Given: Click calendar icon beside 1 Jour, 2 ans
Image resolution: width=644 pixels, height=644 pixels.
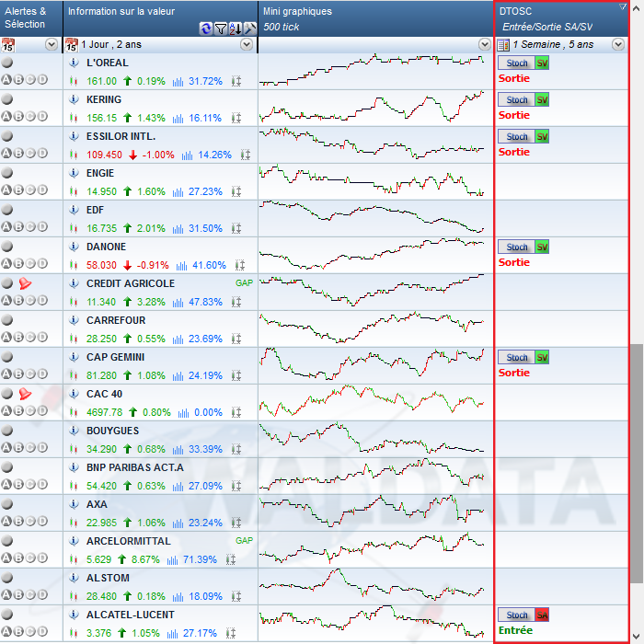Looking at the screenshot, I should [72, 45].
